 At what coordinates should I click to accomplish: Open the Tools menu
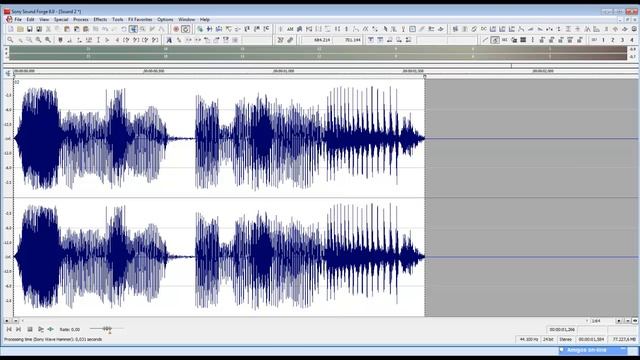pyautogui.click(x=118, y=20)
